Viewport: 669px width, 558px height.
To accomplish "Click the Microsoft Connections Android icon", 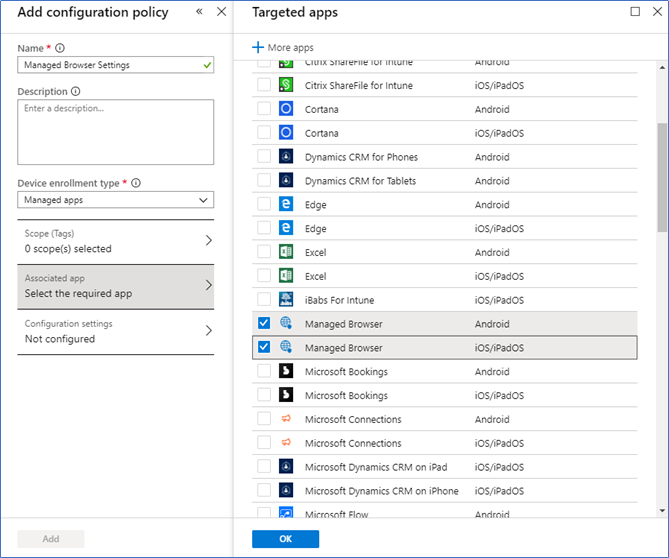I will click(x=286, y=419).
